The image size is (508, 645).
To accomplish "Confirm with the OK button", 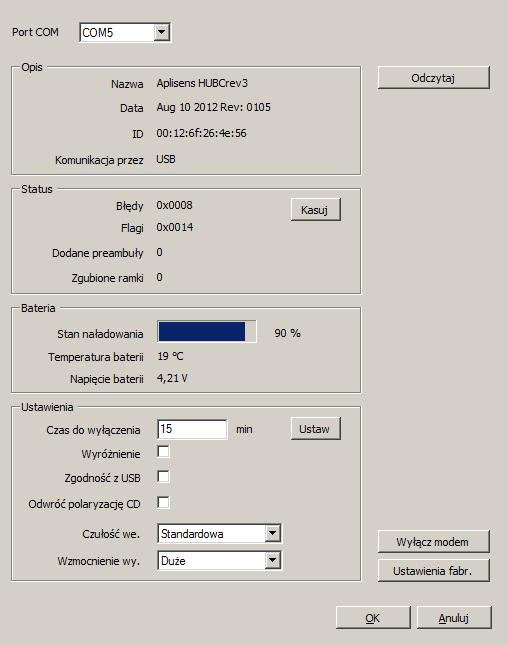I will 373,617.
